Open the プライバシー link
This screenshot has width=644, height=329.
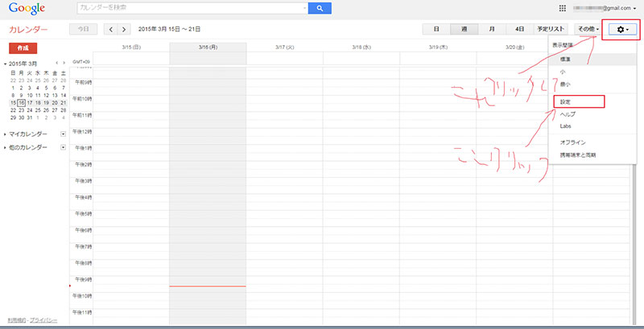pyautogui.click(x=43, y=319)
